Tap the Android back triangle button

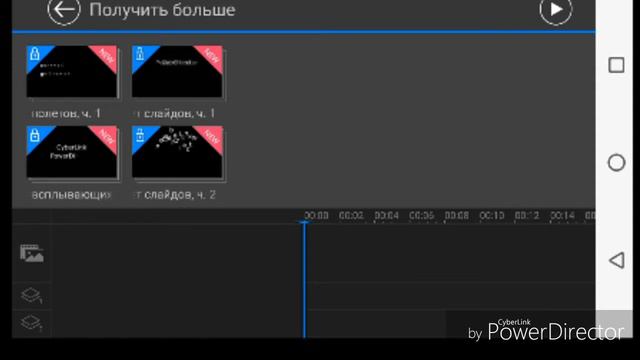(617, 260)
